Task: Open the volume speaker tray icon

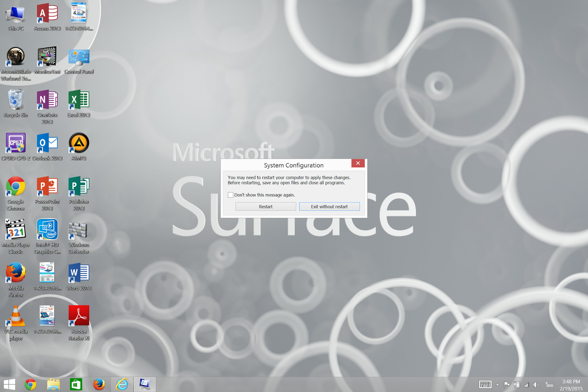Action: [x=536, y=385]
